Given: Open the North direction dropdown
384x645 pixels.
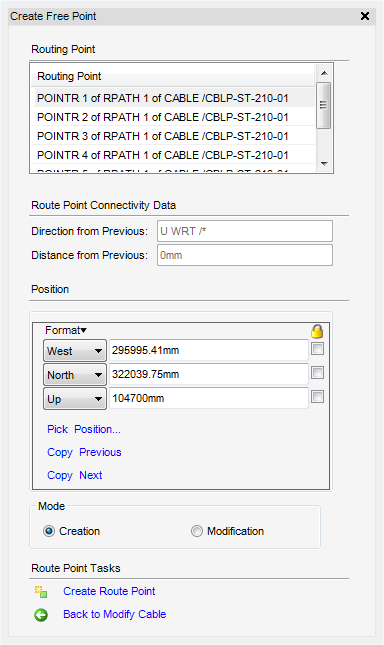Looking at the screenshot, I should click(75, 375).
